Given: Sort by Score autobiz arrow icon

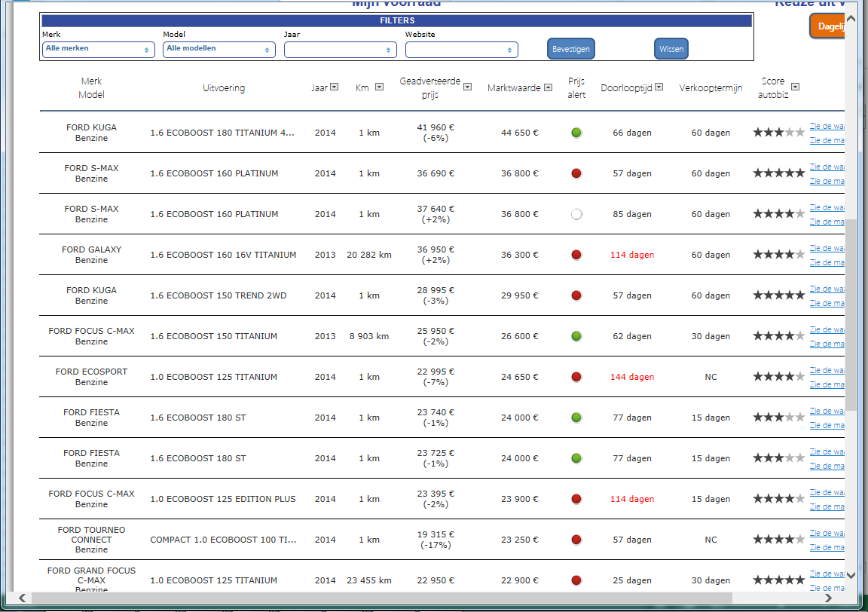Looking at the screenshot, I should coord(795,87).
